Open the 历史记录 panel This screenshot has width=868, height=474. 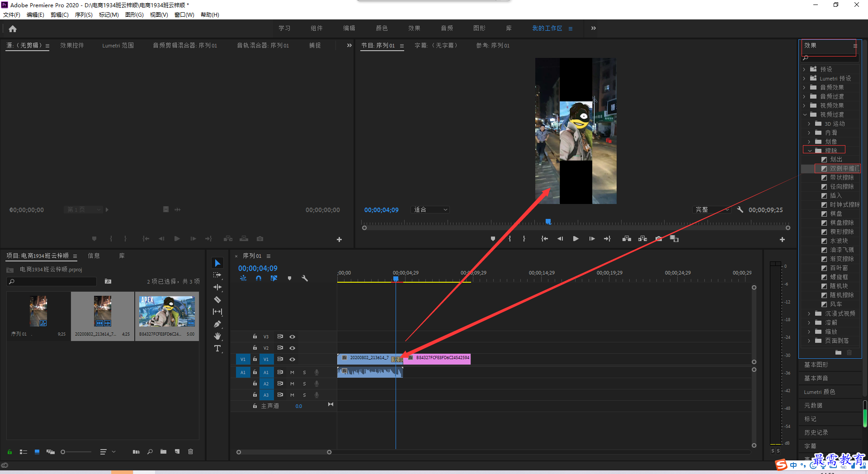[816, 432]
